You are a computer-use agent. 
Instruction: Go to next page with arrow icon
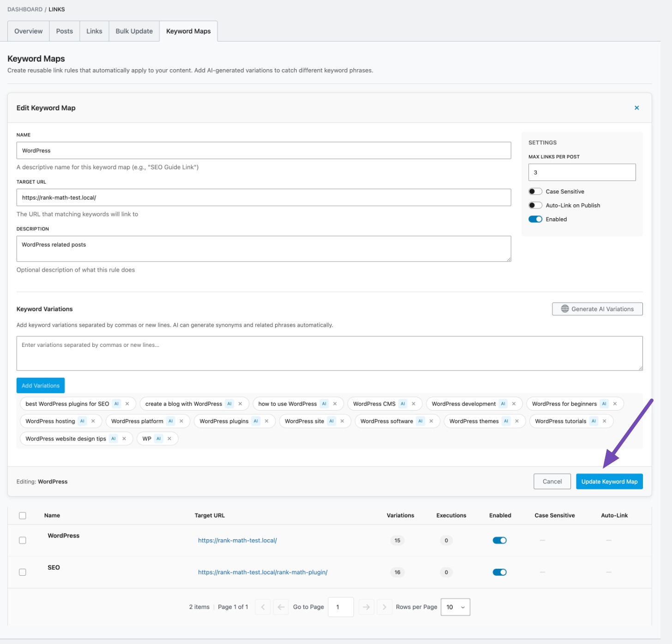366,607
